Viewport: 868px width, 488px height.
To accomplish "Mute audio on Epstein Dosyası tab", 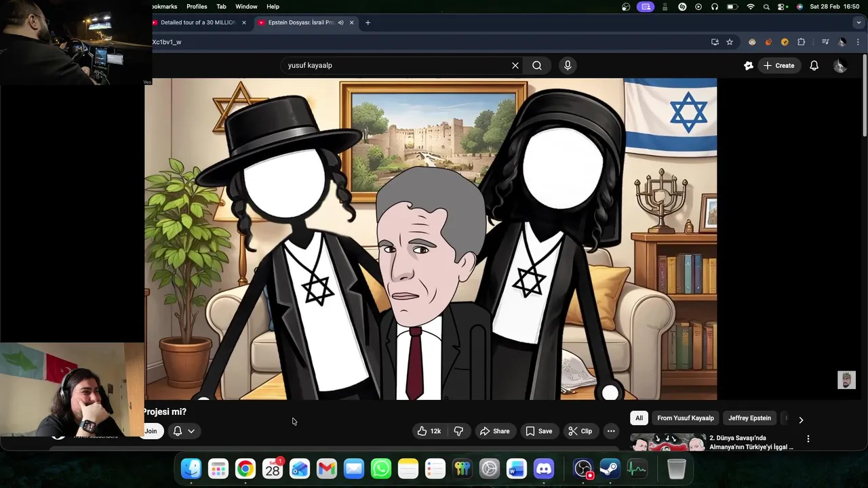I will point(340,22).
